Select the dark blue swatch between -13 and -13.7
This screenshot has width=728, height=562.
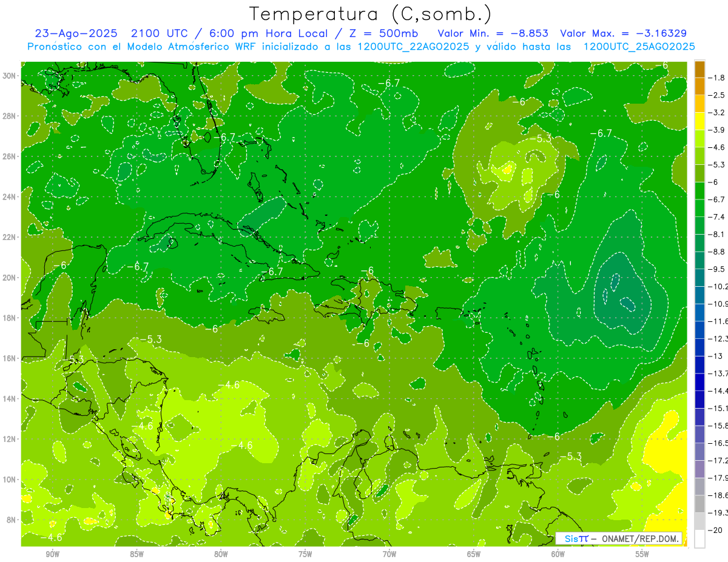699,364
